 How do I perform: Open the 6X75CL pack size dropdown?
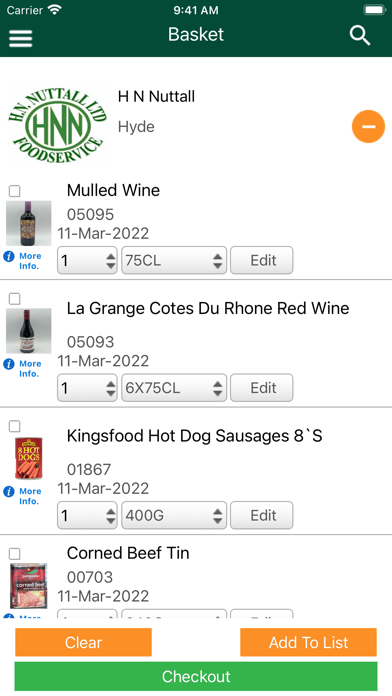coord(174,388)
